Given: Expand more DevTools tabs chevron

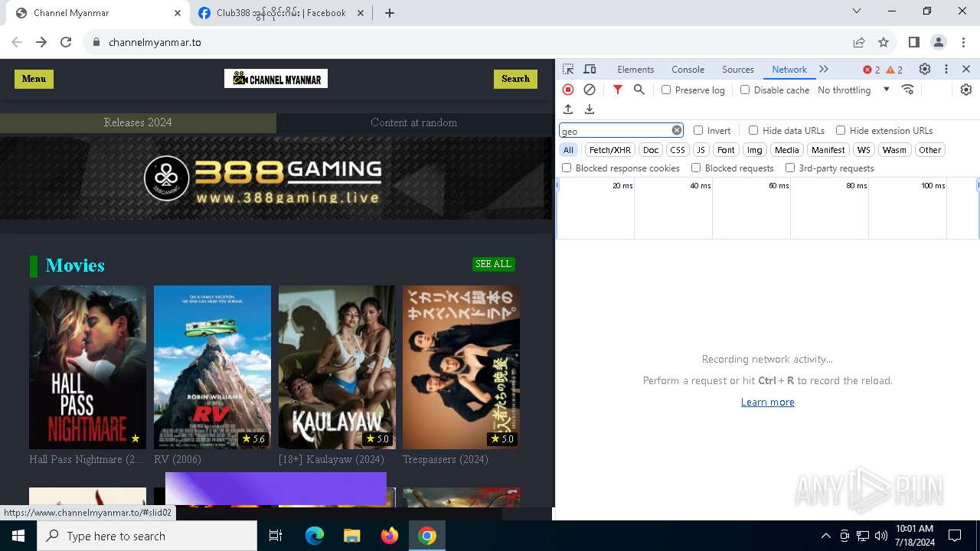Looking at the screenshot, I should [824, 69].
